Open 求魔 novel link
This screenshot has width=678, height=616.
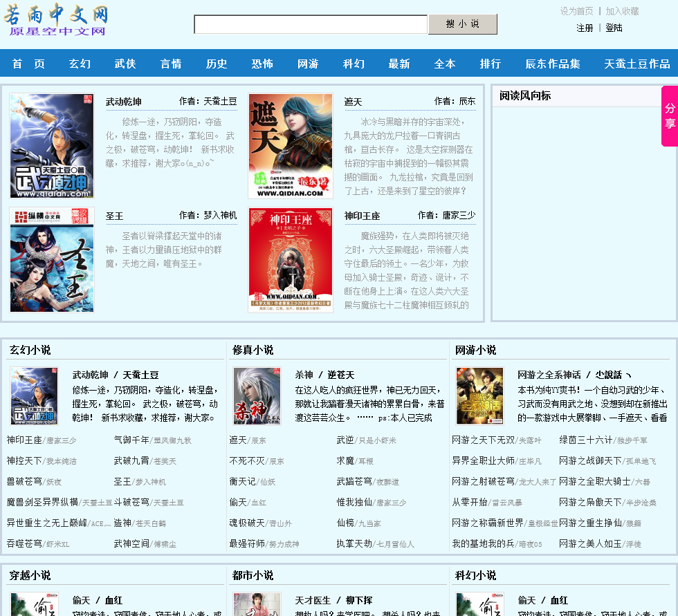point(345,461)
